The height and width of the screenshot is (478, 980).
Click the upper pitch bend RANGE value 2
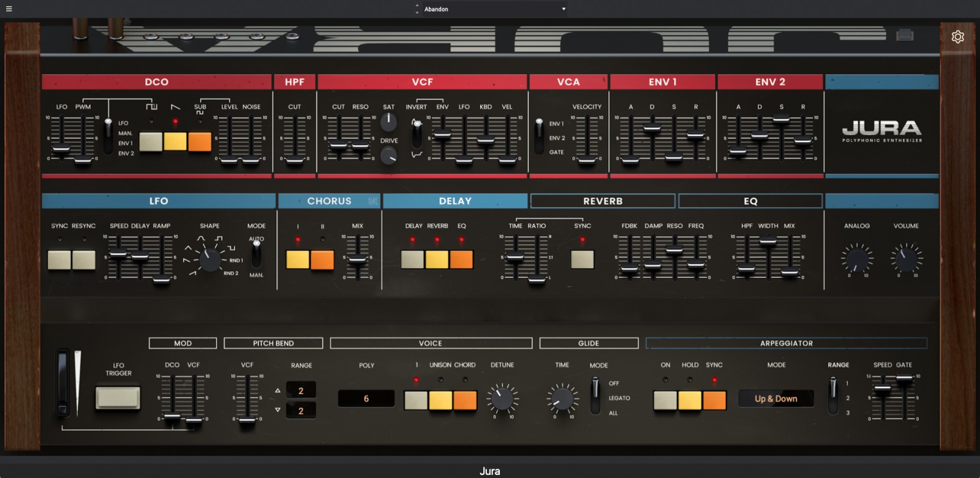tap(301, 390)
